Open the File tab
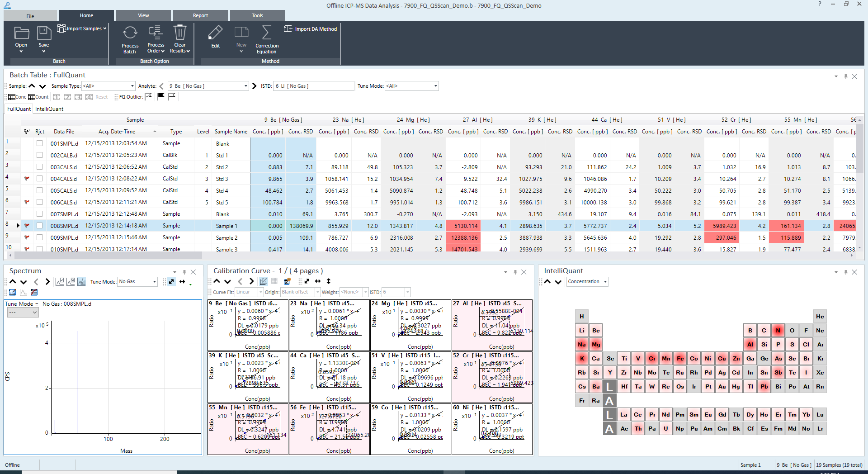 click(30, 16)
